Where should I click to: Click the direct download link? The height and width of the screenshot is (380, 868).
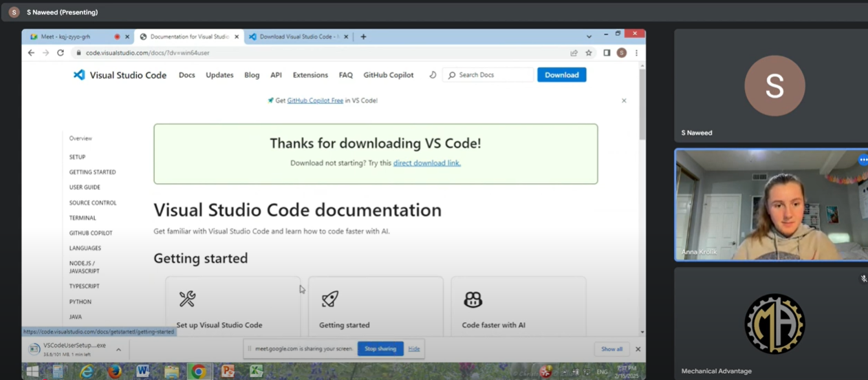point(426,163)
